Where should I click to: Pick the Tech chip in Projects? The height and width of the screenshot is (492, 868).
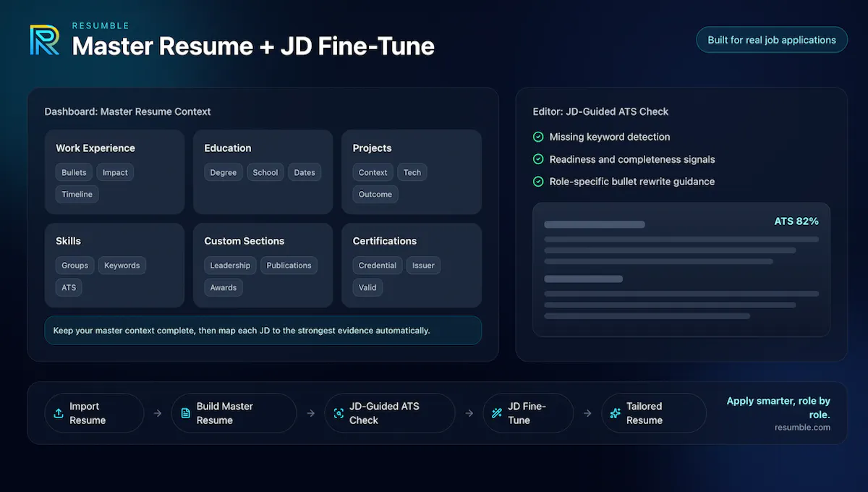coord(412,172)
